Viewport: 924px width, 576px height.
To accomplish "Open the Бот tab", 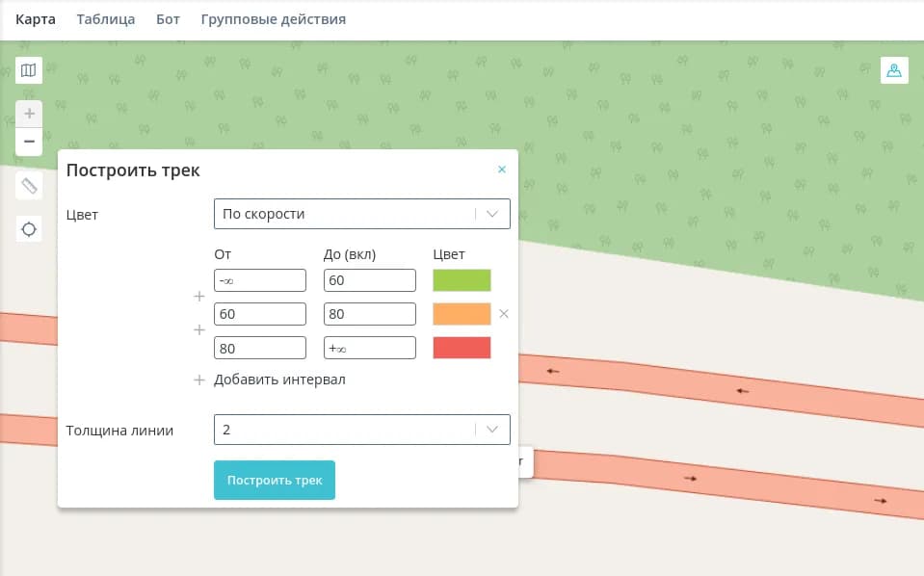I will pyautogui.click(x=168, y=19).
